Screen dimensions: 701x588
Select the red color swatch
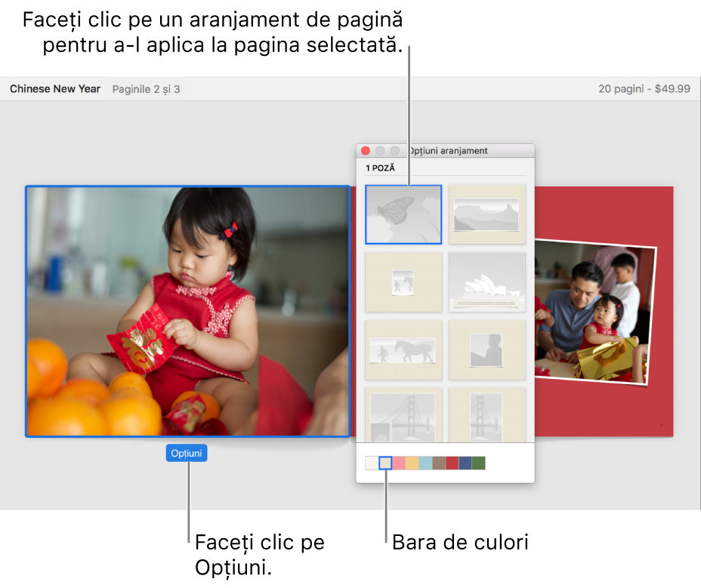(x=452, y=463)
